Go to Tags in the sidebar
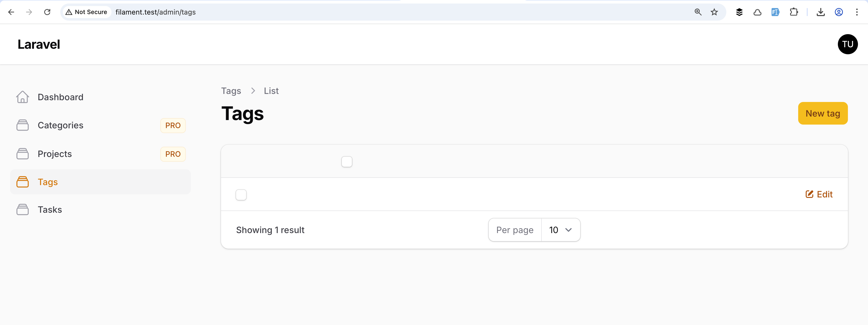 click(48, 182)
